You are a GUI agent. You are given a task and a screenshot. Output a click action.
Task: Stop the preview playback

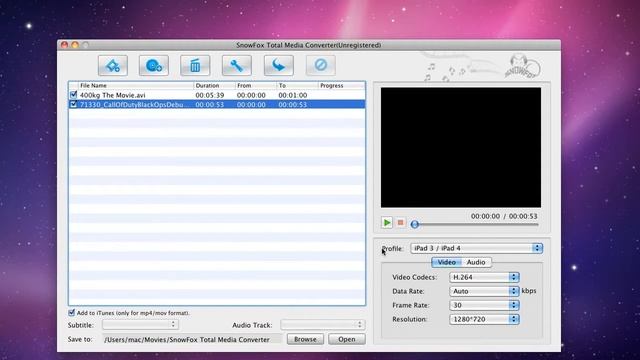click(x=400, y=222)
